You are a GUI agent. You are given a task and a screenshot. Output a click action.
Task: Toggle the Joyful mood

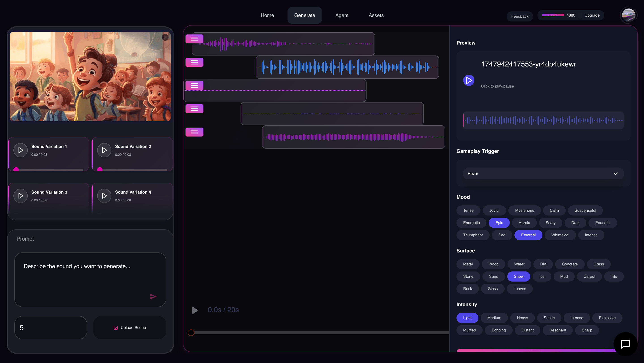[494, 210]
